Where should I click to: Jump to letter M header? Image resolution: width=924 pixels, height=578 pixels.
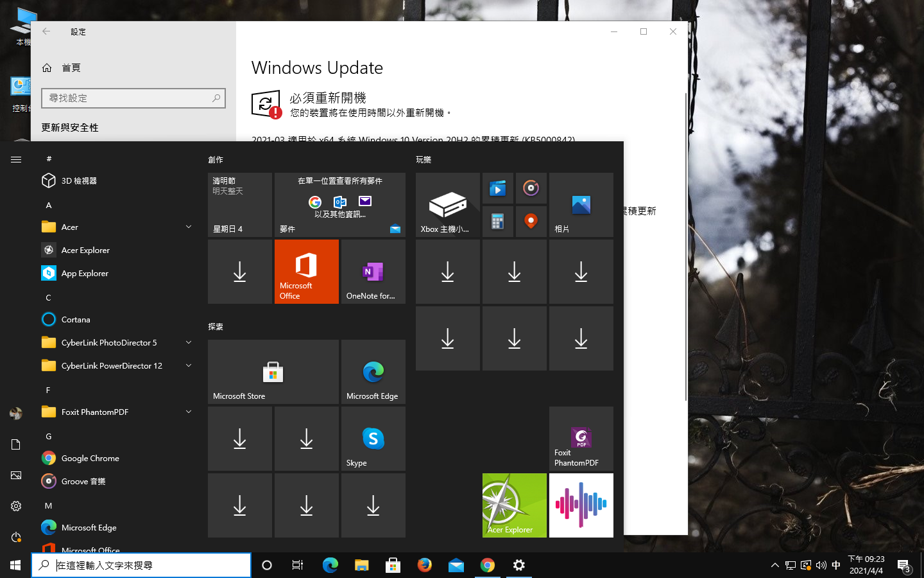tap(49, 506)
